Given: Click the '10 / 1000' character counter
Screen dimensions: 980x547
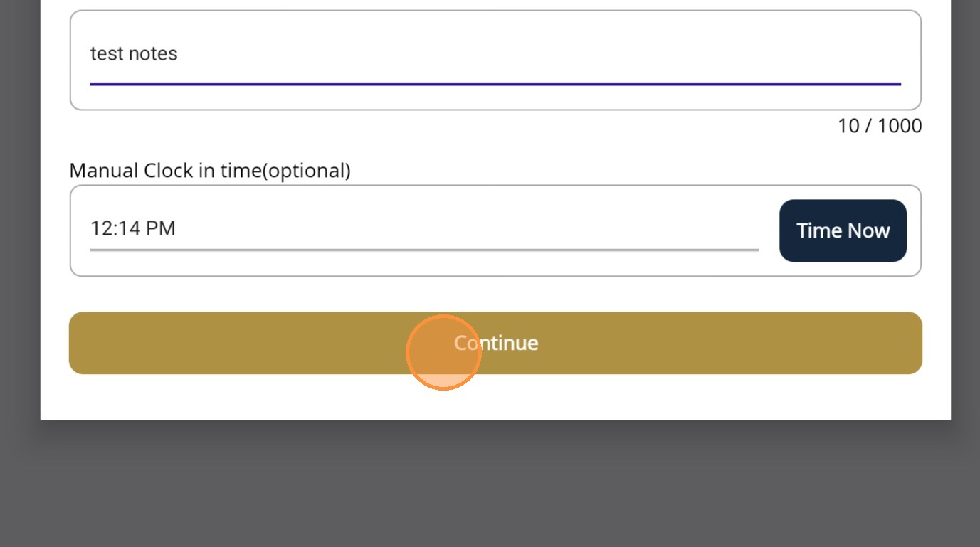Looking at the screenshot, I should point(880,126).
